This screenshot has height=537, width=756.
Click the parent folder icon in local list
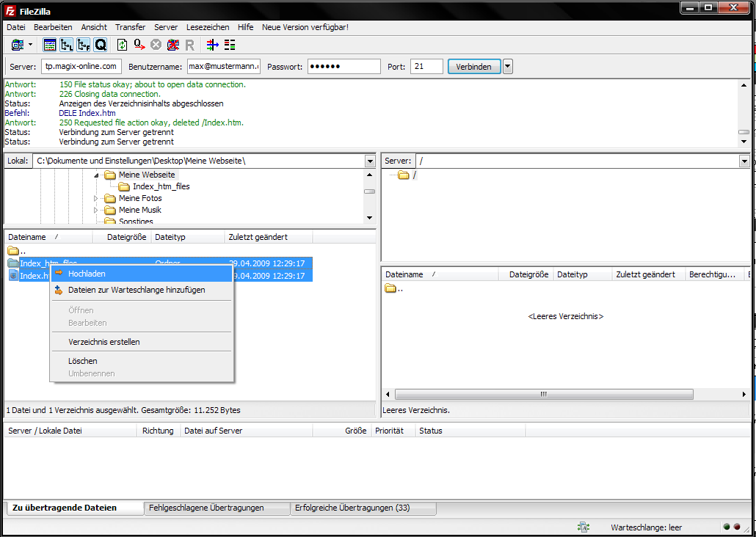[13, 251]
